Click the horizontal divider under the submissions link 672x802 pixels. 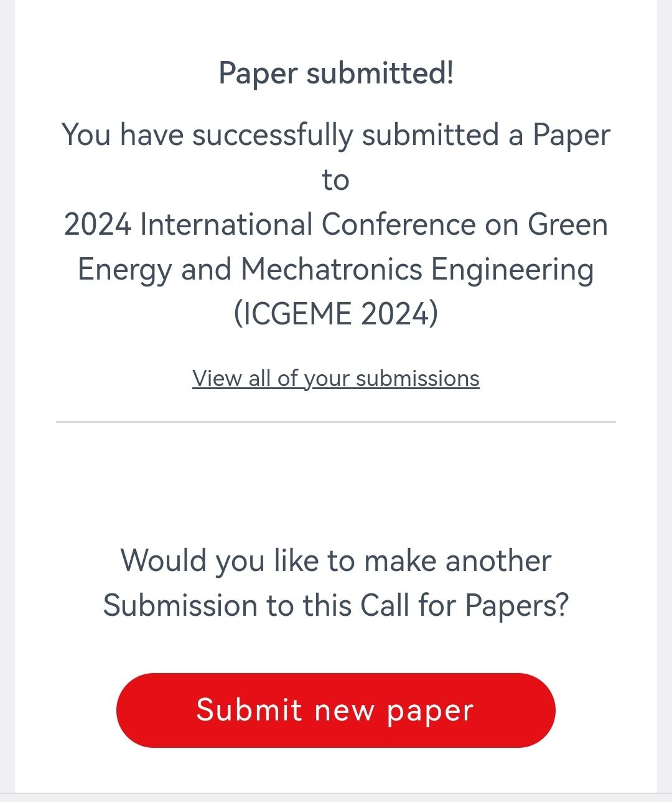(x=336, y=422)
